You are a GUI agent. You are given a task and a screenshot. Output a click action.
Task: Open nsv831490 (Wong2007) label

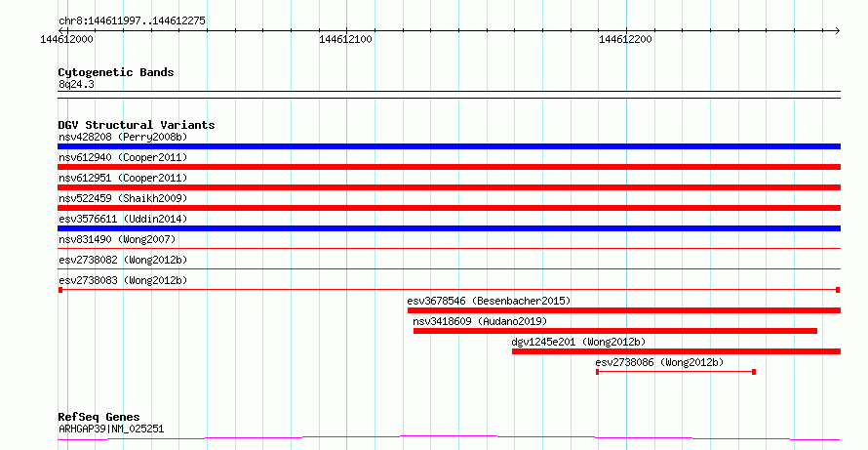tap(117, 239)
